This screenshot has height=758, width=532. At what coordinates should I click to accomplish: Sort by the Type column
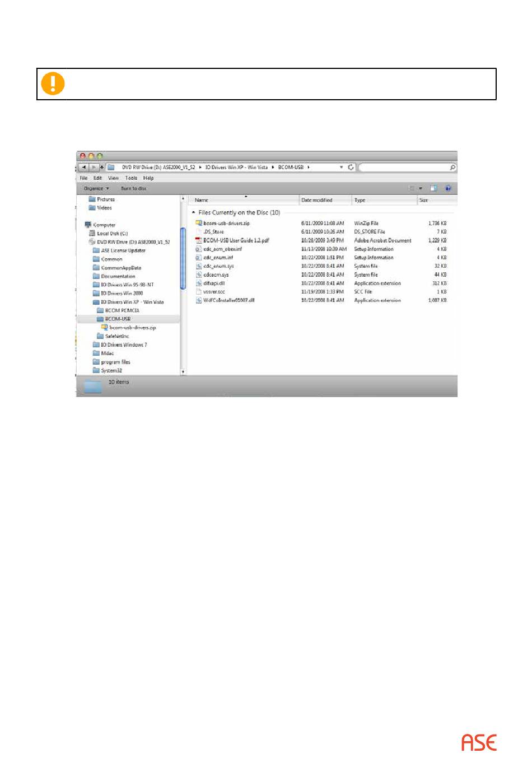(x=384, y=200)
